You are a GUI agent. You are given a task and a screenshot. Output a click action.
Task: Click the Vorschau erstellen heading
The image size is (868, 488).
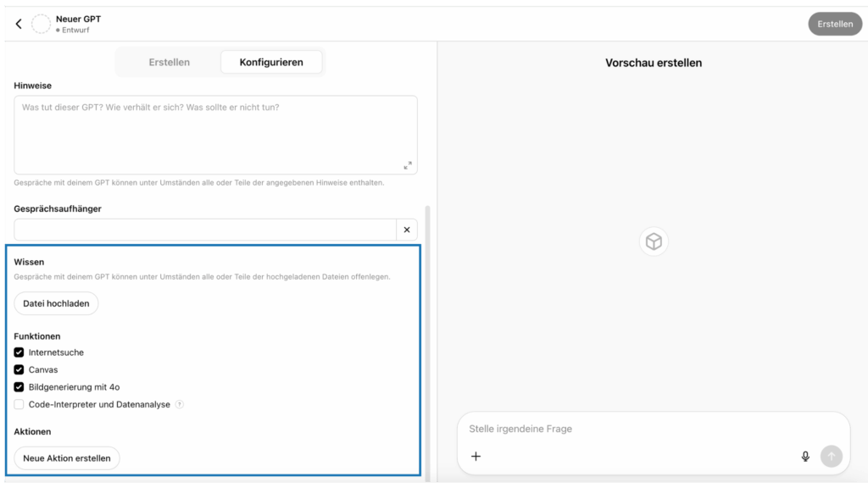point(654,63)
